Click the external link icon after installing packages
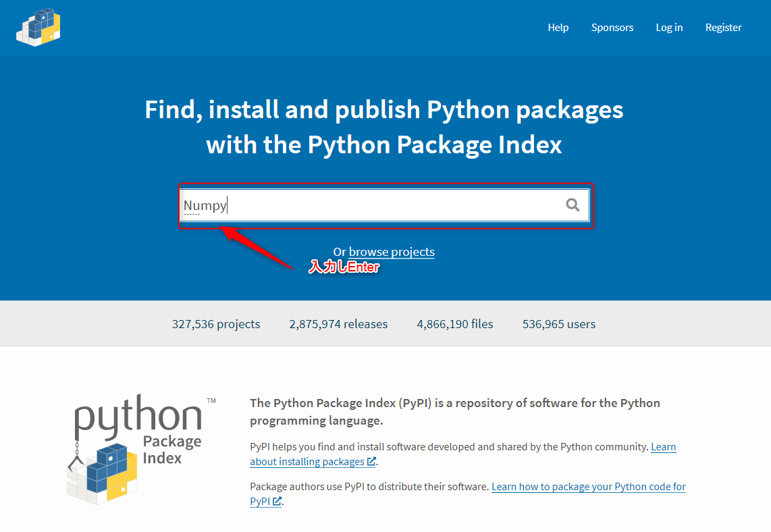This screenshot has height=532, width=771. coord(372,462)
